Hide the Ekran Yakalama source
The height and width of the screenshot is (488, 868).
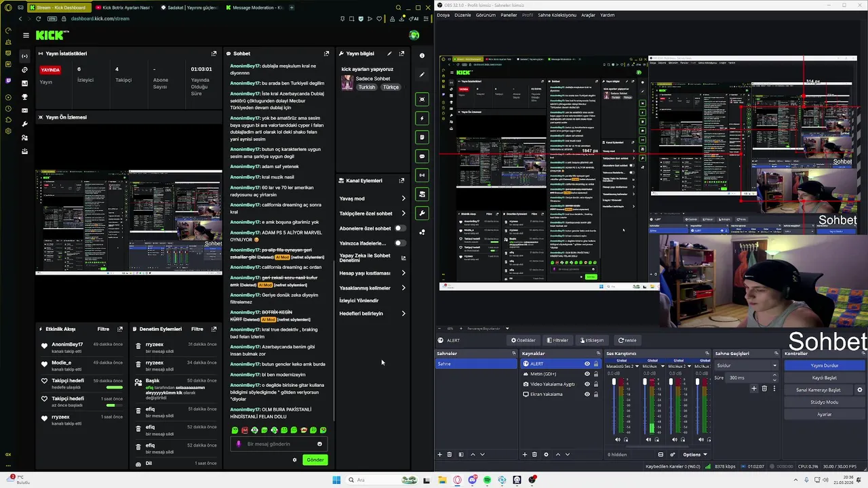tap(587, 394)
